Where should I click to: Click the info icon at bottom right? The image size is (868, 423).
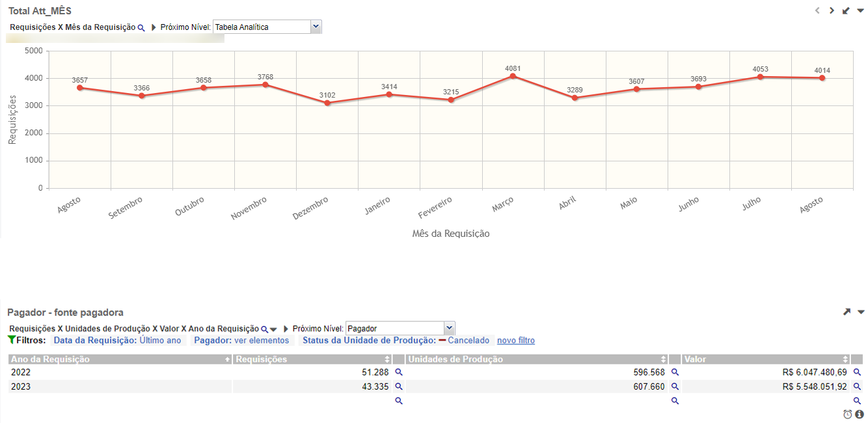pyautogui.click(x=860, y=415)
